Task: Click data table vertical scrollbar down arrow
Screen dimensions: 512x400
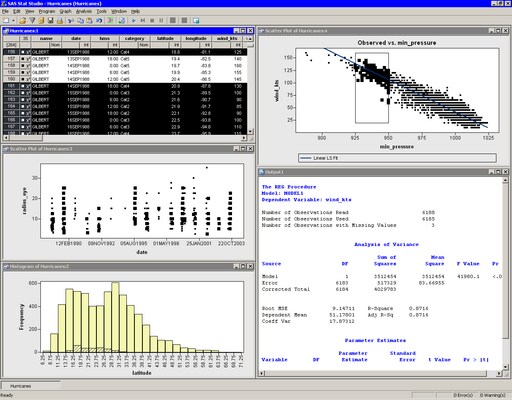Action: 250,132
